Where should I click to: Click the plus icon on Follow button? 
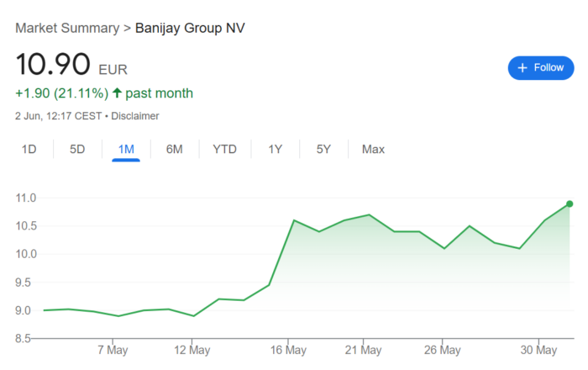[522, 68]
